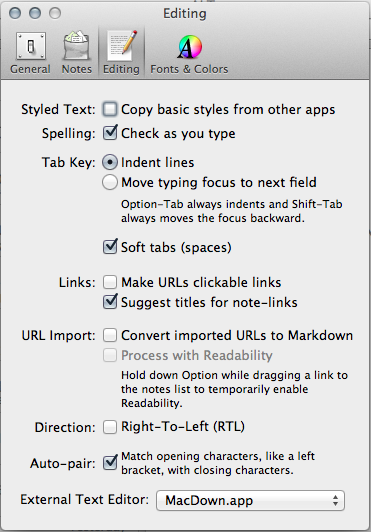Image resolution: width=371 pixels, height=532 pixels.
Task: Check Right-To-Left (RTL) direction option
Action: 110,427
